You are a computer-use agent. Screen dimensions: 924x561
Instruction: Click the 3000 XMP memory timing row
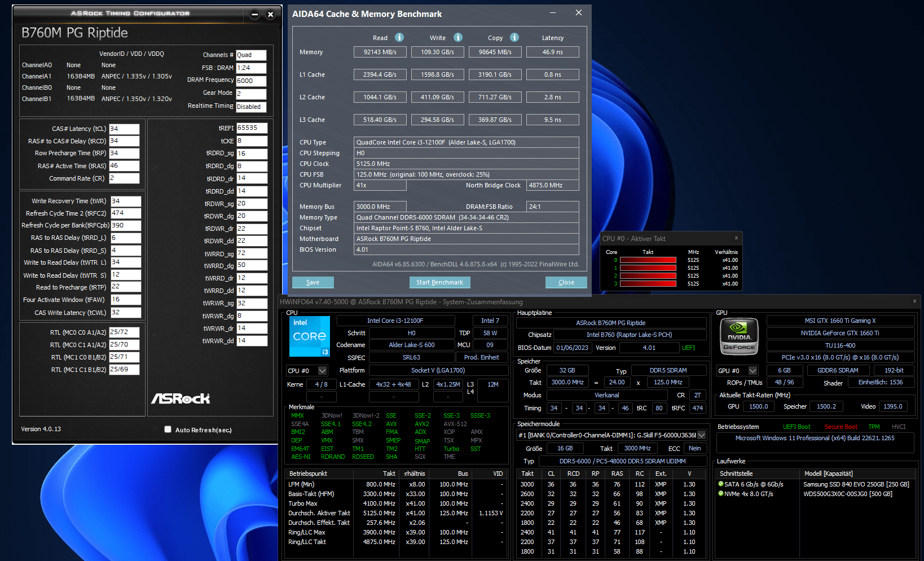tap(612, 484)
